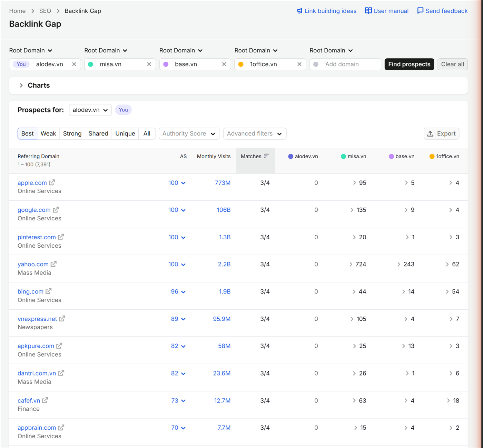The height and width of the screenshot is (448, 483).
Task: Open first Root Domain dropdown above alodev.vn
Action: coord(31,50)
